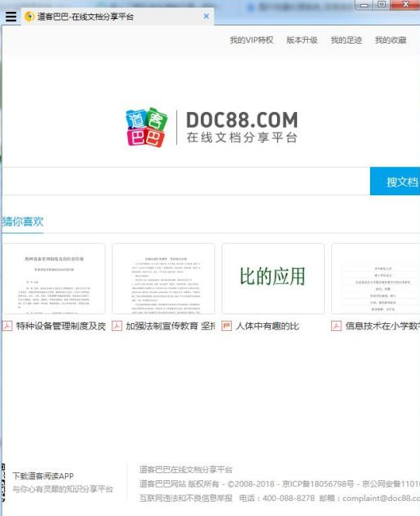The width and height of the screenshot is (420, 516).
Task: Click the 搜文档 search button
Action: [x=395, y=181]
